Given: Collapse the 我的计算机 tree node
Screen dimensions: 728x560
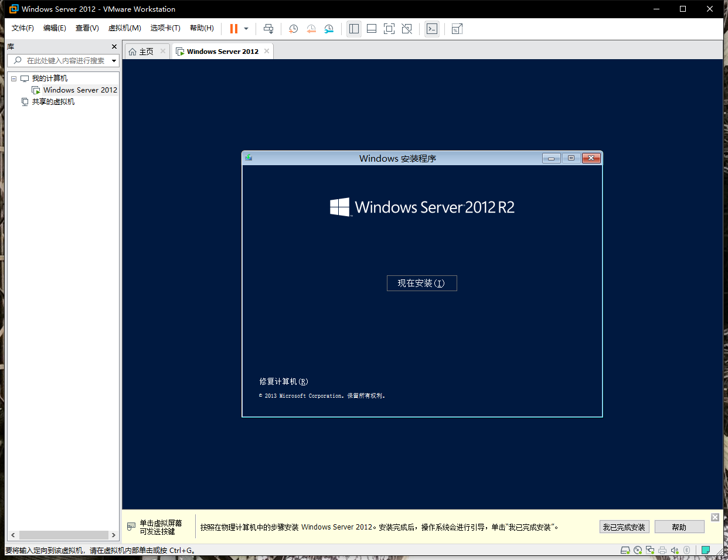Looking at the screenshot, I should pyautogui.click(x=13, y=78).
